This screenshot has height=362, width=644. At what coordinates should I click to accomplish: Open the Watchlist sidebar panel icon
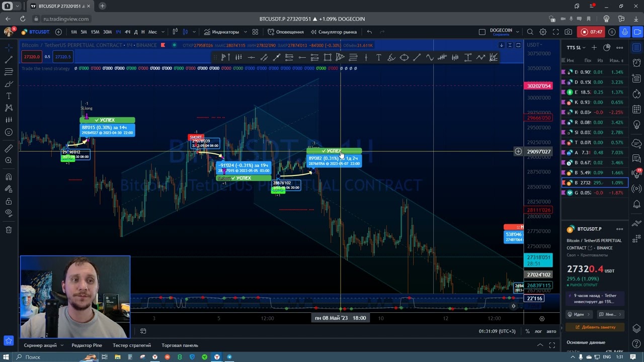tap(636, 48)
